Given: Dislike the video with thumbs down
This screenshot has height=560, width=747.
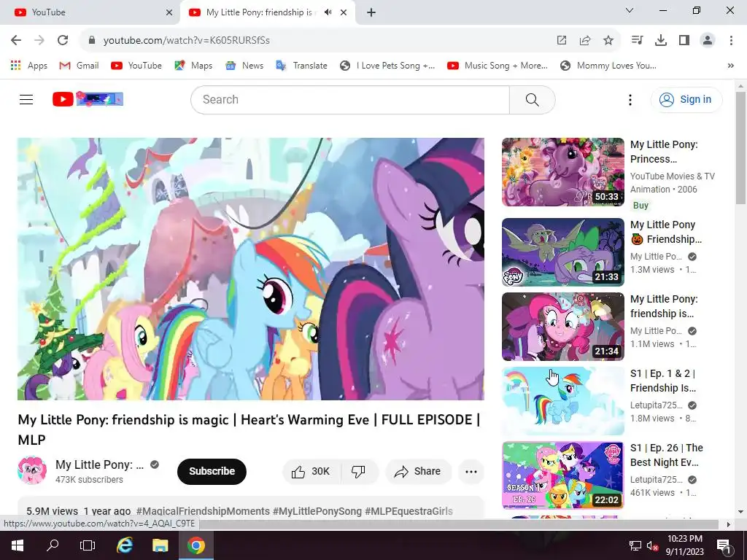Looking at the screenshot, I should coord(359,472).
